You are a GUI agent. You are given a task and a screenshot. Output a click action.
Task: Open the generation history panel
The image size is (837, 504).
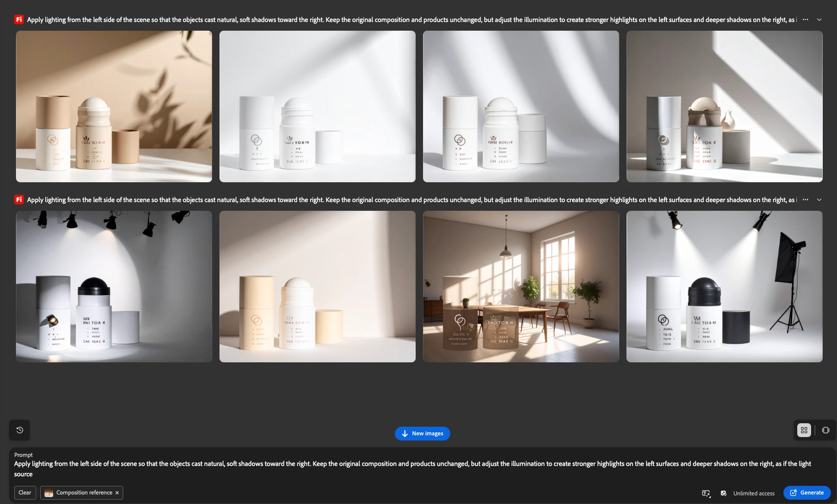(19, 430)
